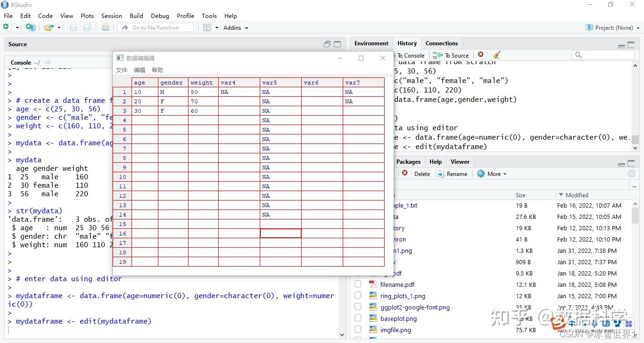Tick the ring_plots_1.png checkbox

[x=358, y=296]
